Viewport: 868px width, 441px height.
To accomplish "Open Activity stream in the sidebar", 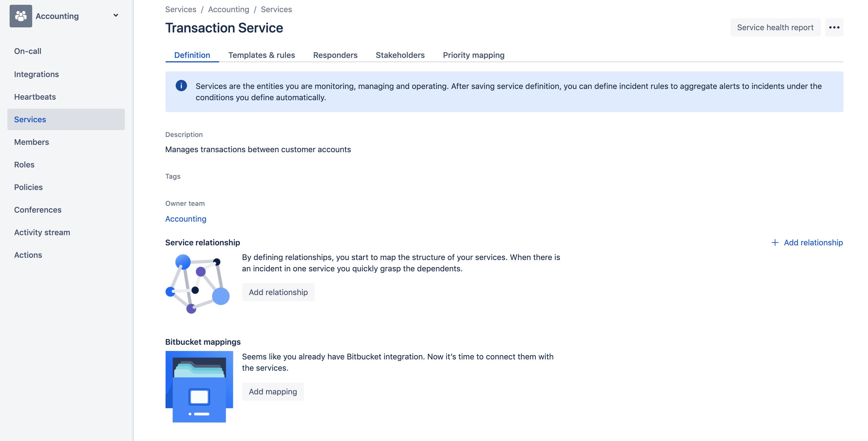I will [42, 232].
